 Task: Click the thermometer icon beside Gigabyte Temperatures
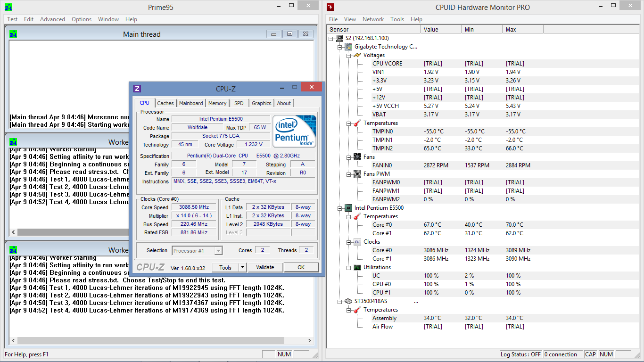357,123
